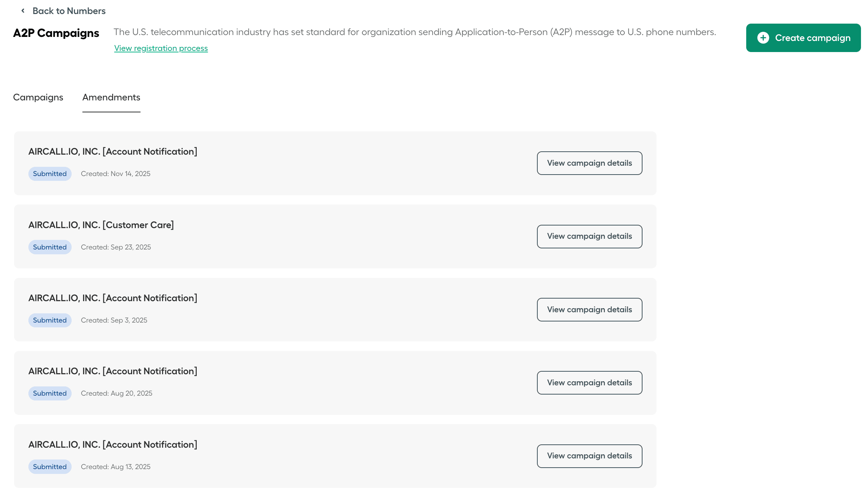The height and width of the screenshot is (499, 868).
Task: Click Submitted badge on Nov 14 amendment
Action: click(50, 174)
